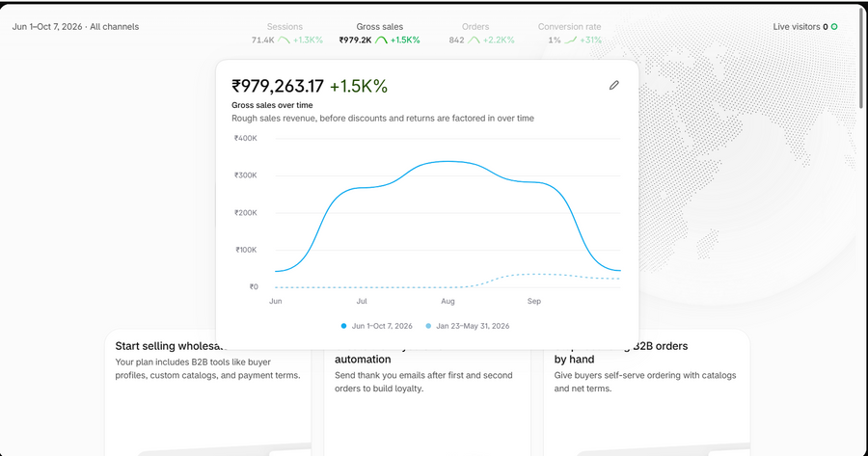Click the Sessions value 71.4K
The image size is (868, 456).
click(263, 40)
